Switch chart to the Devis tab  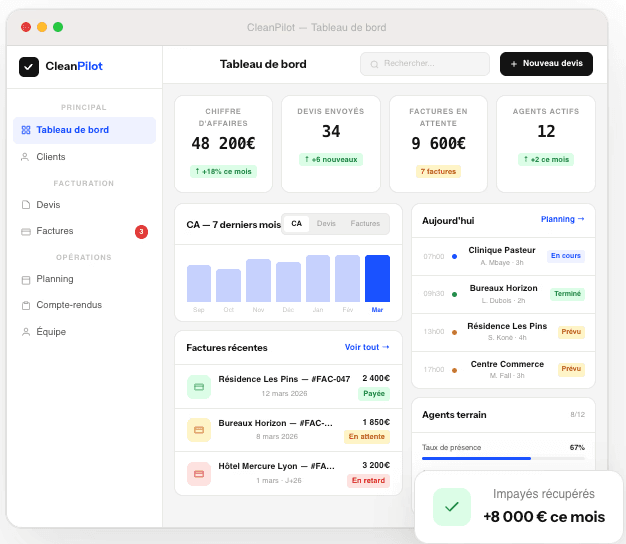tap(326, 224)
